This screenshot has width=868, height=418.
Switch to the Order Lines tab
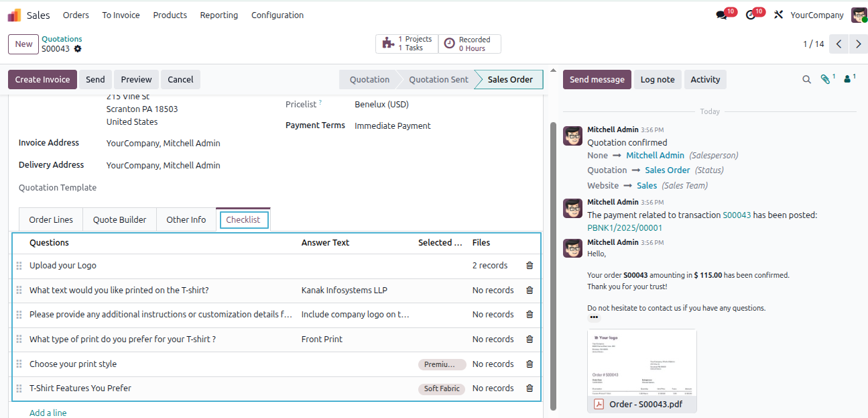pos(51,219)
